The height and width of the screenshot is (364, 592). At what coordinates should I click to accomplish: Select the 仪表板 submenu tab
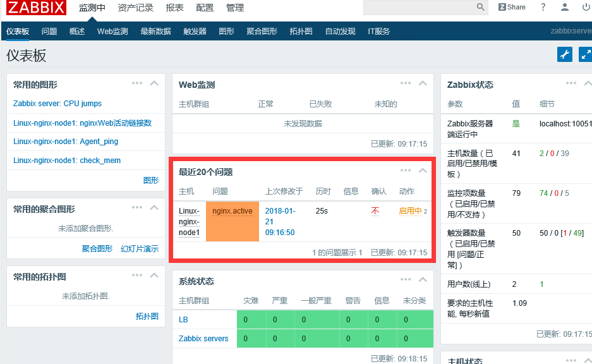[x=18, y=32]
